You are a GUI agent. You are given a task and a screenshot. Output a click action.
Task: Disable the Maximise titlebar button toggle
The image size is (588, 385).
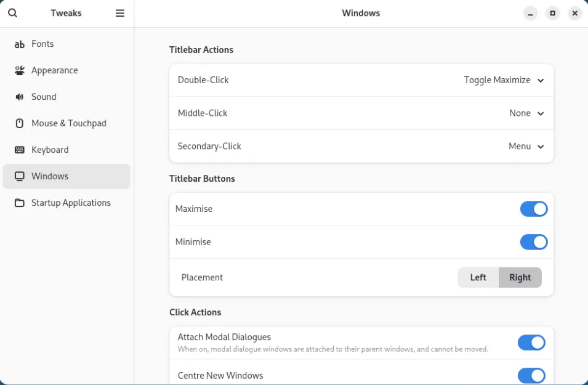[x=533, y=209]
